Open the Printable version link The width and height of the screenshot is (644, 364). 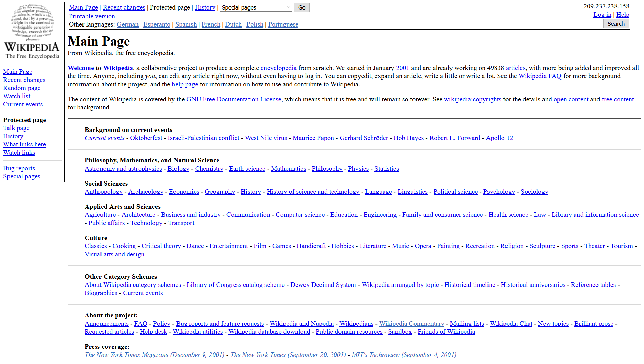point(92,16)
